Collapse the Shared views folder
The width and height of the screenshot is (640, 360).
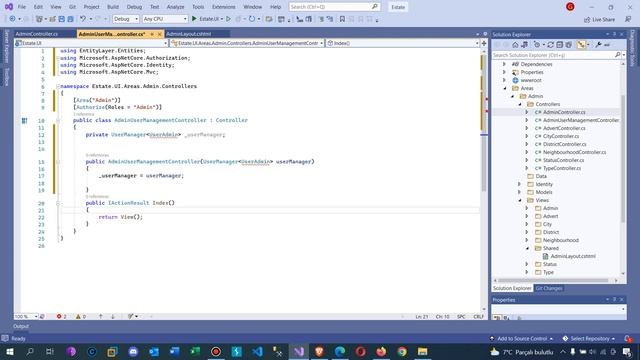coord(527,248)
